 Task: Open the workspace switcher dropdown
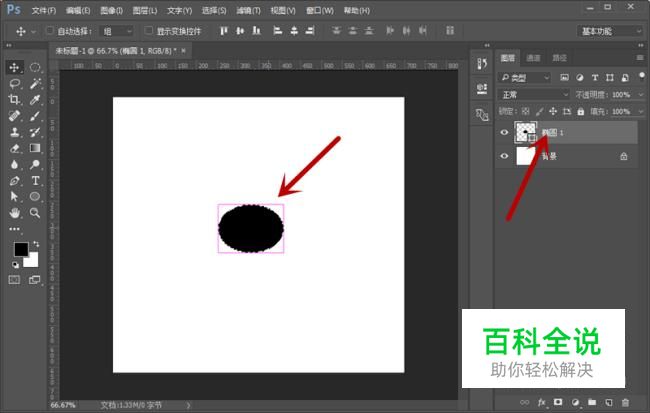click(610, 31)
